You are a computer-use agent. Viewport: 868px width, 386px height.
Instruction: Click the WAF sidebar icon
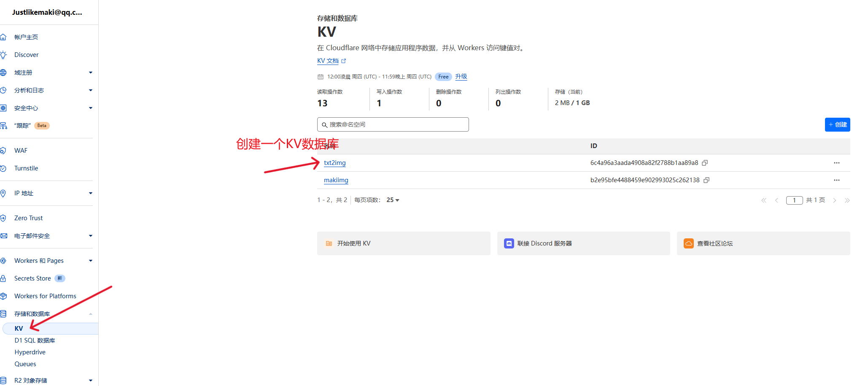3,151
